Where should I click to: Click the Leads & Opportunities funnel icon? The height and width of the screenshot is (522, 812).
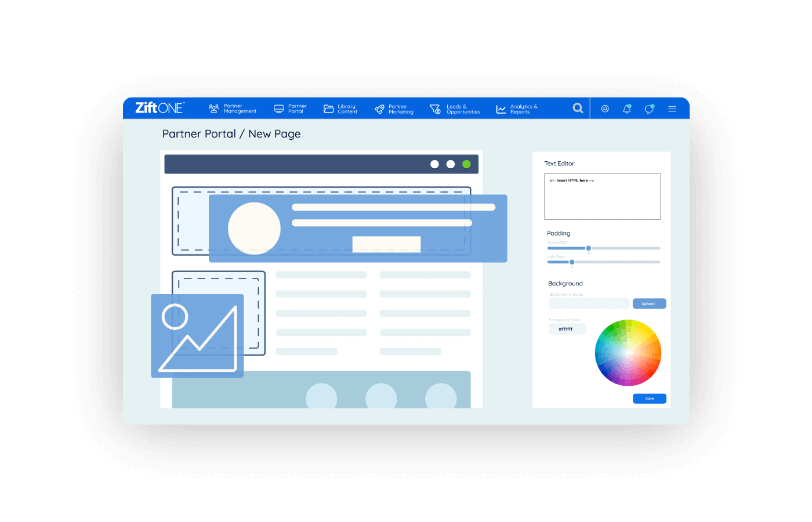[x=435, y=108]
